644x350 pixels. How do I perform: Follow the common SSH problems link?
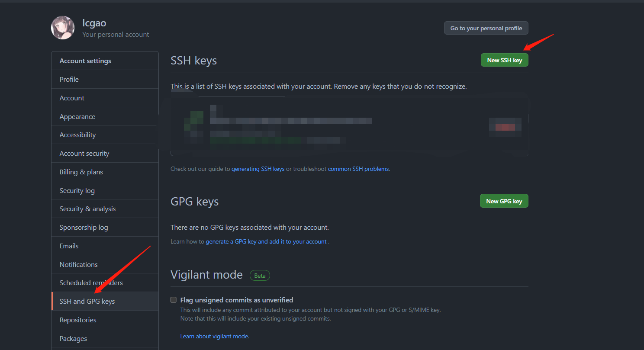coord(358,169)
